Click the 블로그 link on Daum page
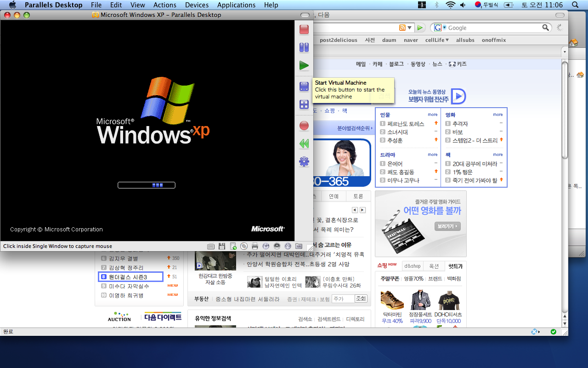Screen dimensions: 588x368 [x=396, y=64]
